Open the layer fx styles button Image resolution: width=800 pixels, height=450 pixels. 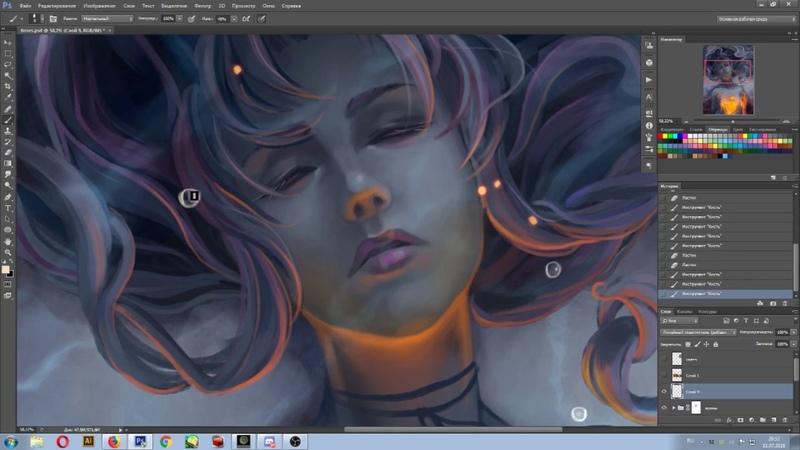(x=729, y=420)
